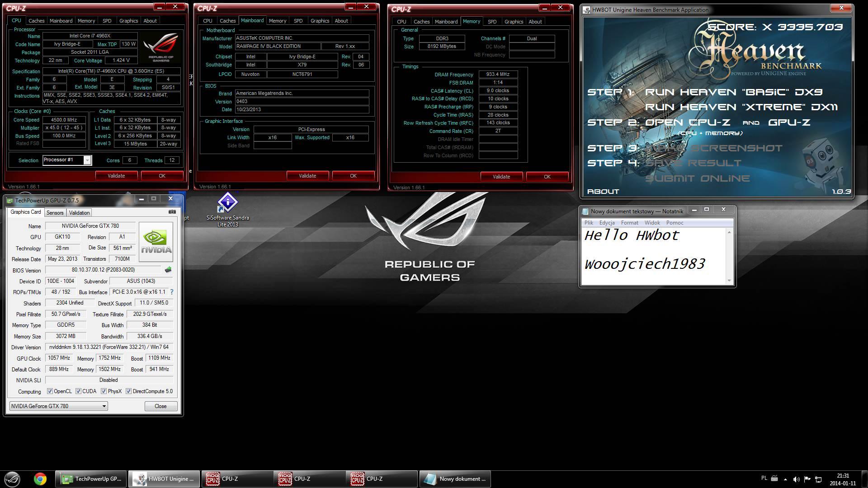Click Run Heaven "Xtreme" DX11
Viewport: 868px width, 488px height.
point(741,107)
